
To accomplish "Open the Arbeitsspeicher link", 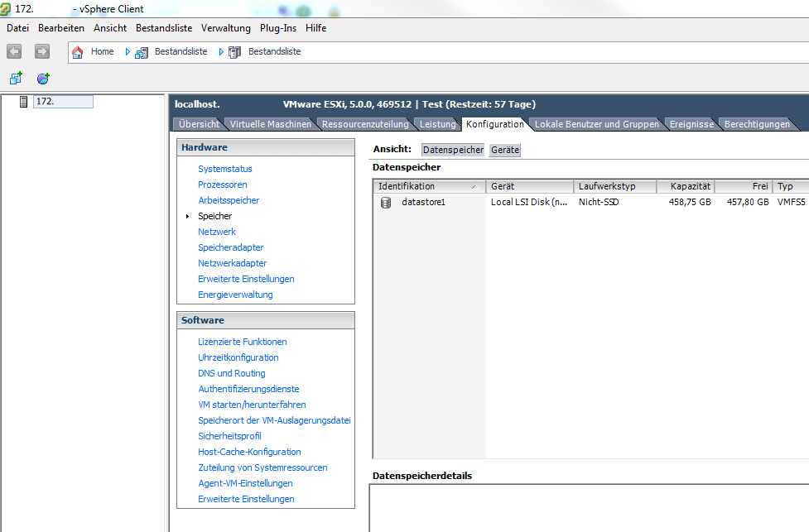I will pyautogui.click(x=229, y=200).
